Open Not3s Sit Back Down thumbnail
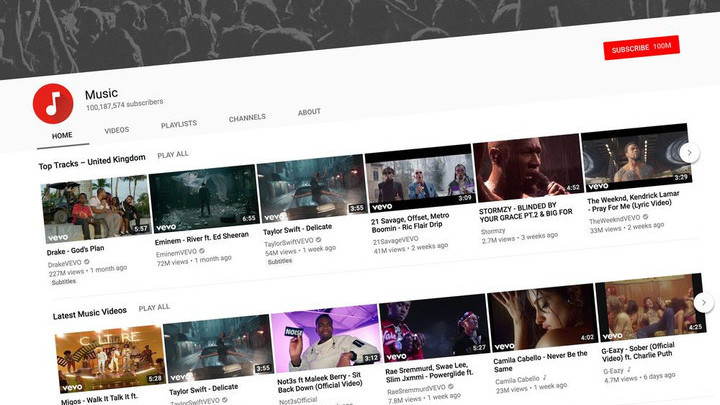The height and width of the screenshot is (405, 720). coord(326,339)
